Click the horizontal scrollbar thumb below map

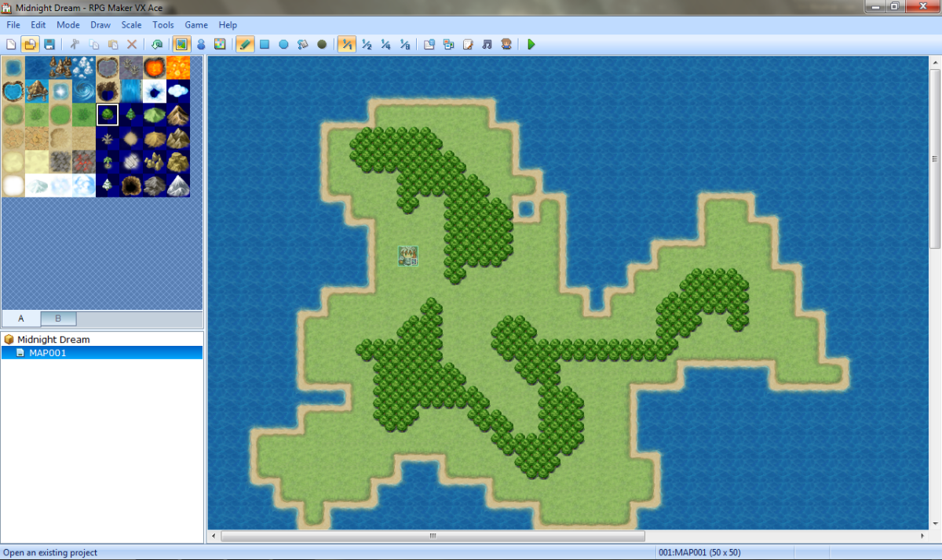coord(432,536)
